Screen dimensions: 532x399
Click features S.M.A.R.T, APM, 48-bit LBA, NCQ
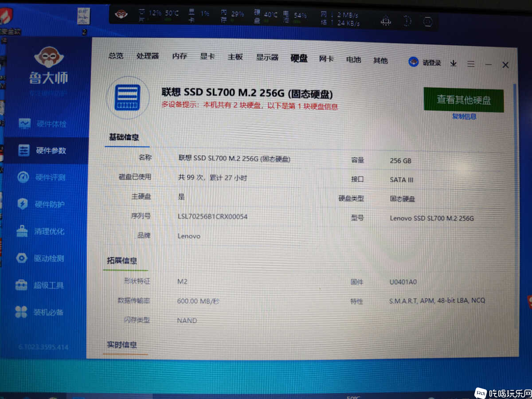click(x=437, y=301)
